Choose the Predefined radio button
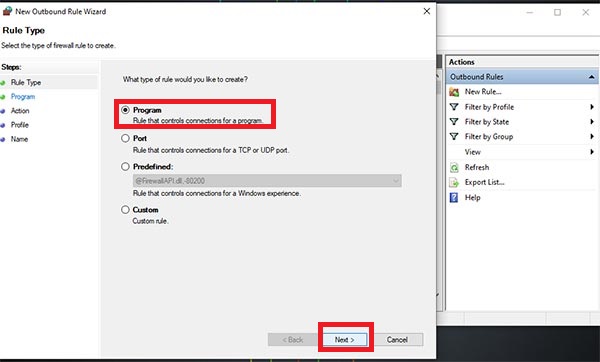 125,166
